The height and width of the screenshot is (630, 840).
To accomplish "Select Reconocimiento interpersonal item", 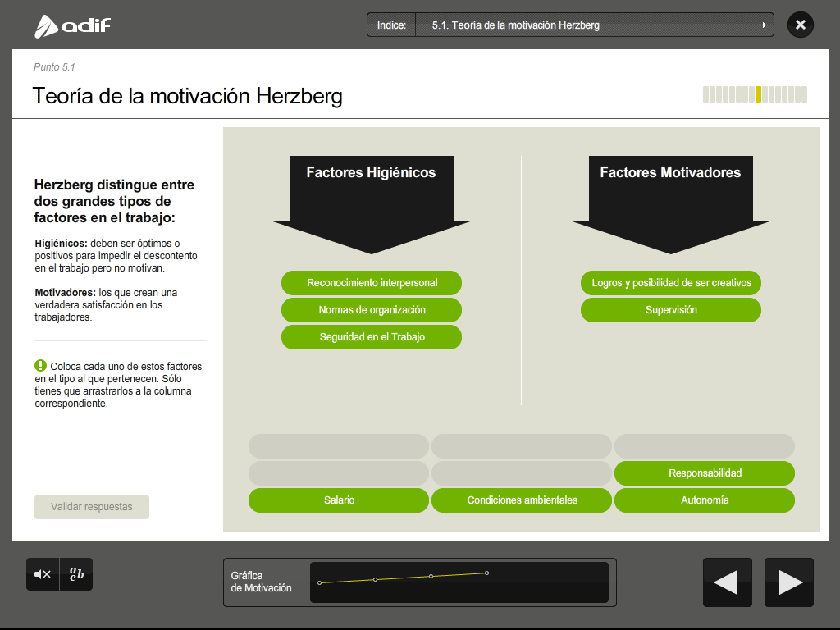I will pyautogui.click(x=372, y=283).
